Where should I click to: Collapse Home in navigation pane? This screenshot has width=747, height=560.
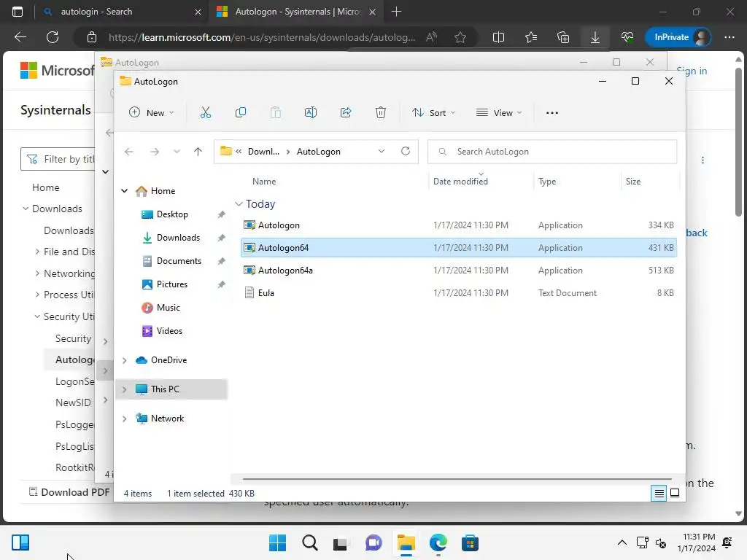[124, 191]
